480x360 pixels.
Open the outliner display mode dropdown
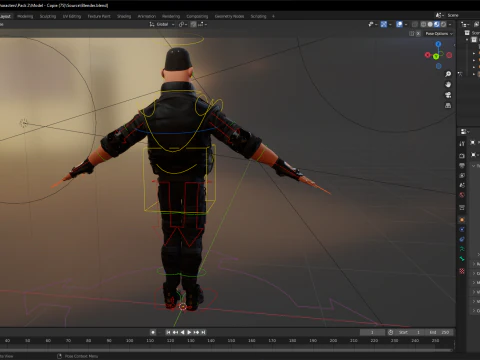tap(465, 24)
